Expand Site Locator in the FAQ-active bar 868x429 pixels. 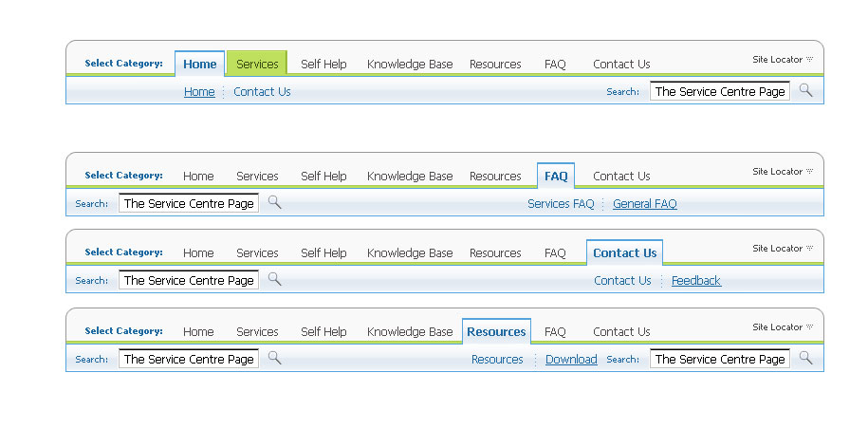pyautogui.click(x=783, y=172)
